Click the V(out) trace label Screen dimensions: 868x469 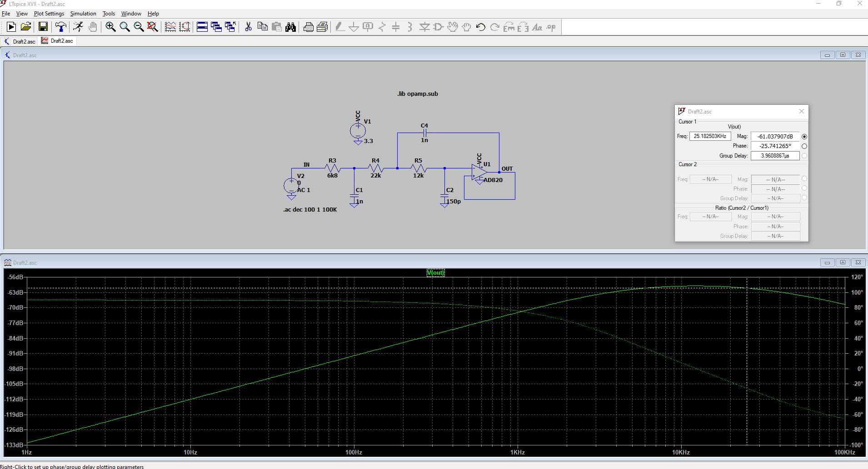click(x=435, y=273)
